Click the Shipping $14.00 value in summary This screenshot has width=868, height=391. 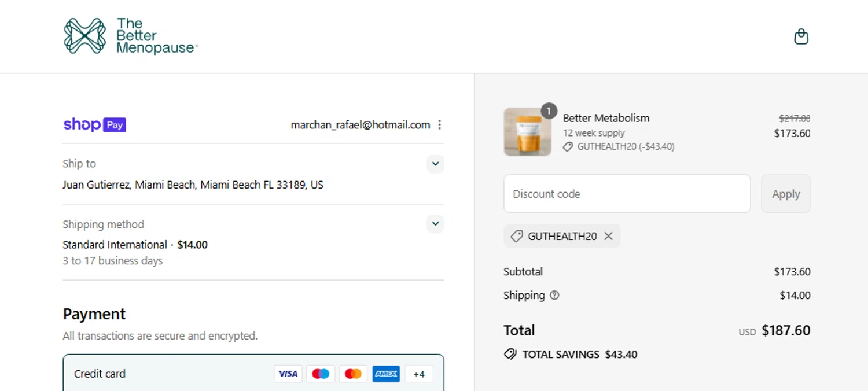click(795, 296)
